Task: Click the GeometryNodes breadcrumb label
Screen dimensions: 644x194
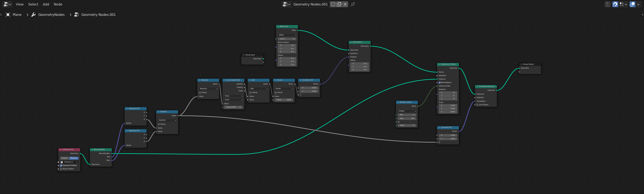Action: pyautogui.click(x=52, y=14)
